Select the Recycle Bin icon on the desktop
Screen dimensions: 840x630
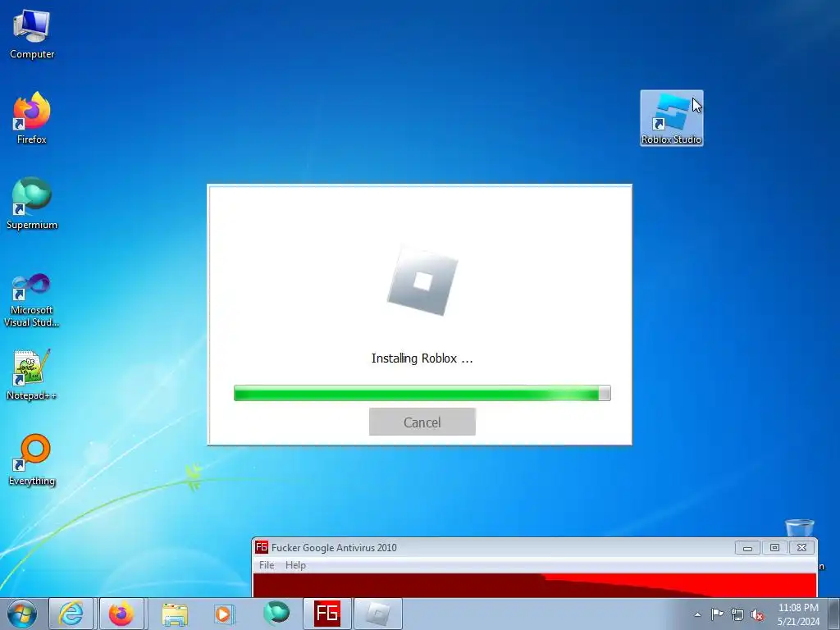point(799,528)
